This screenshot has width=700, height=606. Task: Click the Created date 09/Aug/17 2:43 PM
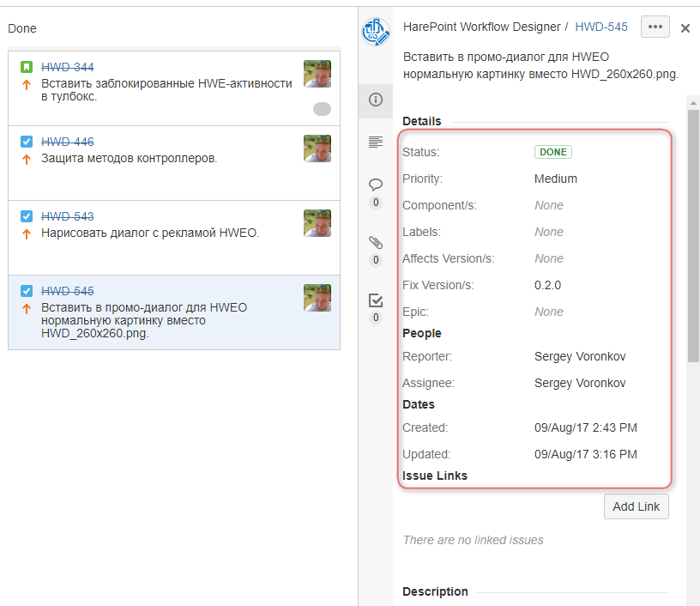point(586,427)
